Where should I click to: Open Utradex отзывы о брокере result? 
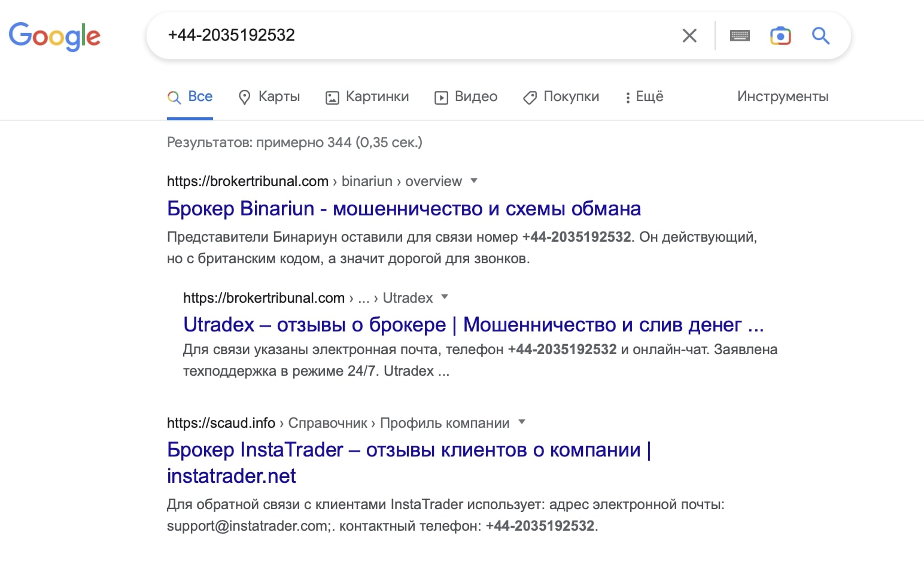click(x=473, y=325)
